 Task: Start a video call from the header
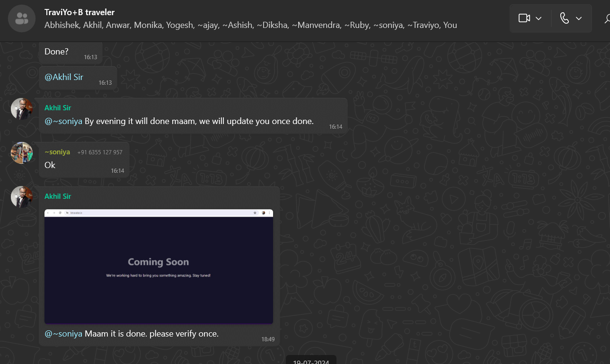pyautogui.click(x=524, y=18)
